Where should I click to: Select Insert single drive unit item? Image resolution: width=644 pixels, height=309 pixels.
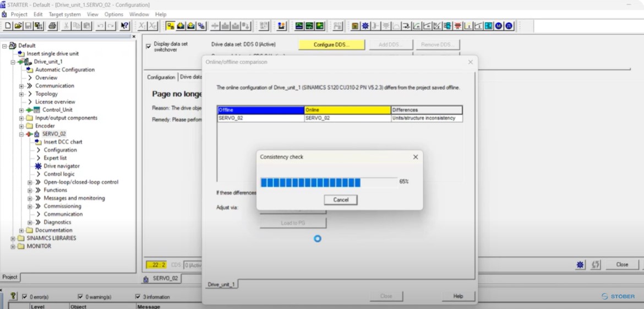[53, 54]
